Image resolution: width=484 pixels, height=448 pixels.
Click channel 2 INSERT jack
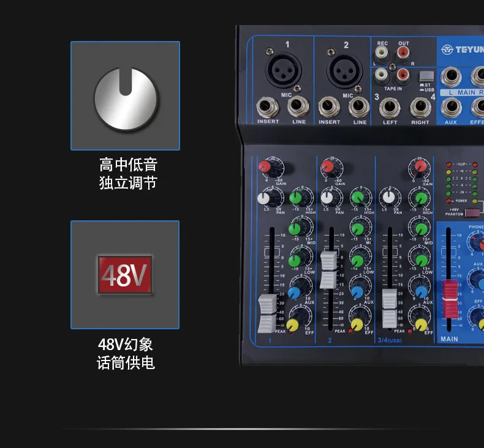(329, 107)
